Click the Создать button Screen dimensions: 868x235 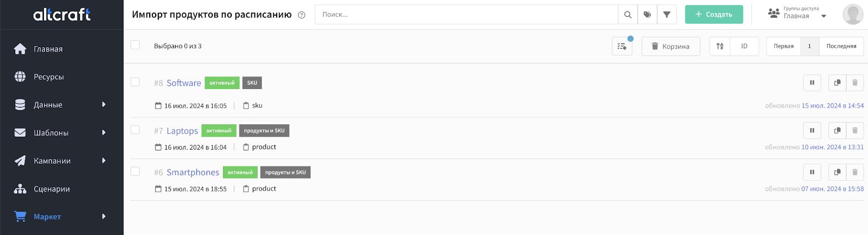coord(714,15)
